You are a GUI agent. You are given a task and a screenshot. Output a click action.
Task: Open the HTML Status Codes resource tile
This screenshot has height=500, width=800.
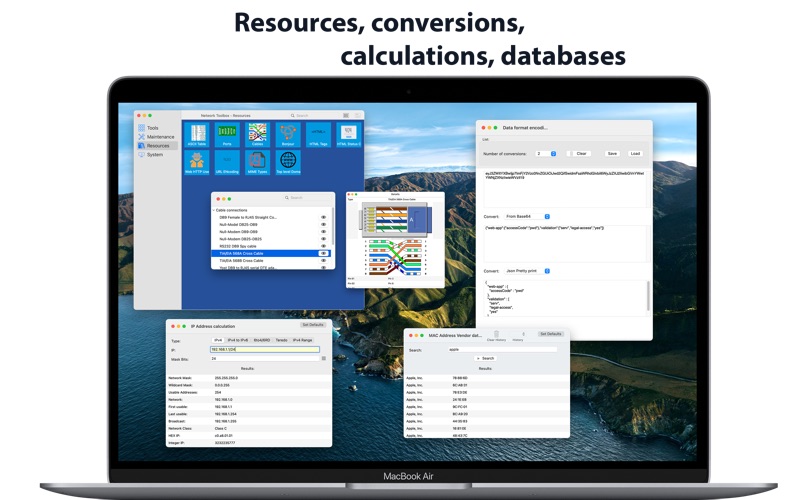click(349, 135)
